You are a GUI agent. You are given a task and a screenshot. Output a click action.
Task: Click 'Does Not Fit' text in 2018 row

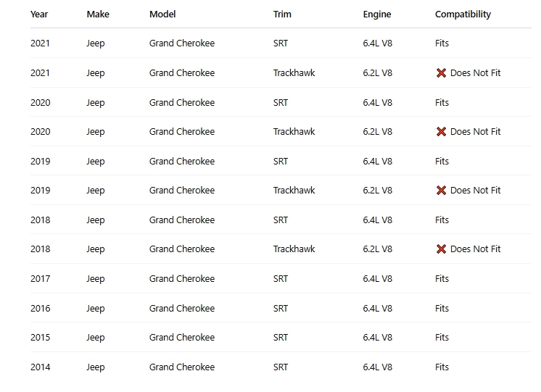[476, 249]
